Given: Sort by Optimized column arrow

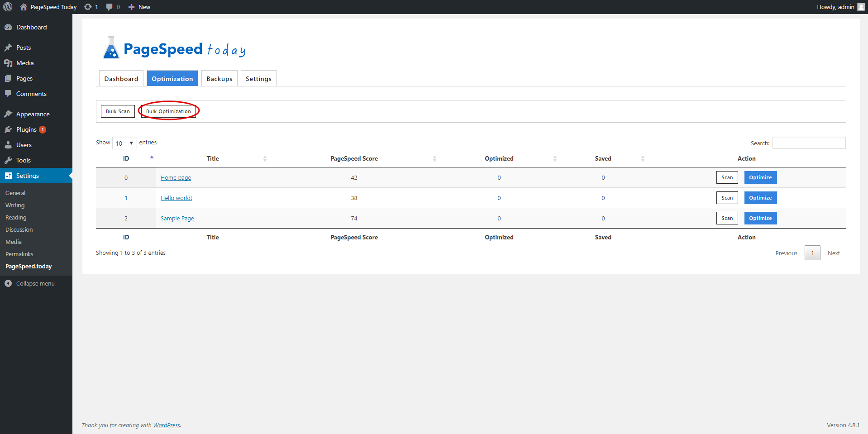Looking at the screenshot, I should (555, 158).
